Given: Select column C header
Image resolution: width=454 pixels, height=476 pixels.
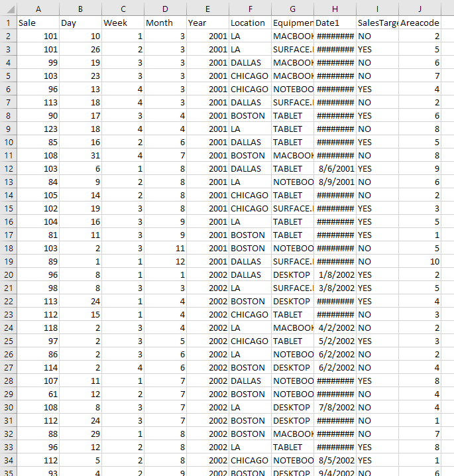Looking at the screenshot, I should click(x=123, y=9).
